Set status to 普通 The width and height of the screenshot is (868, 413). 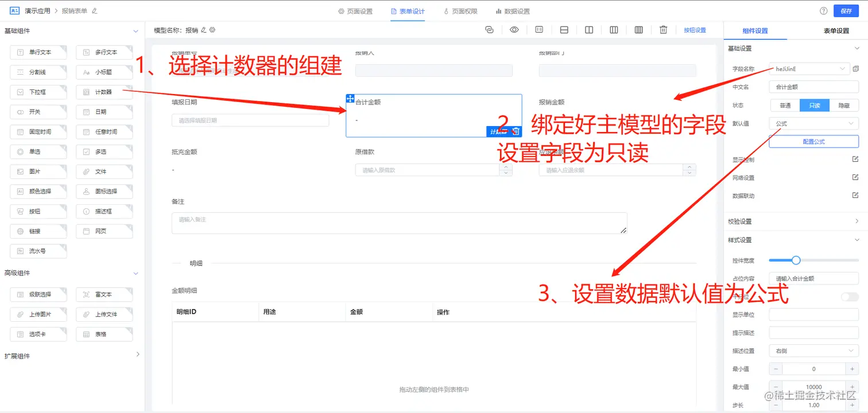[784, 106]
